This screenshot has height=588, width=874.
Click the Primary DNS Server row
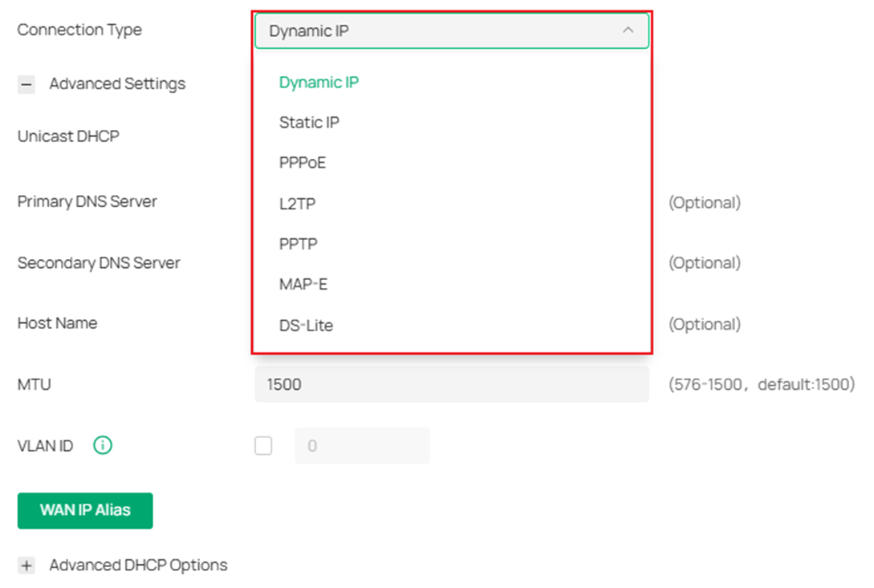(87, 201)
